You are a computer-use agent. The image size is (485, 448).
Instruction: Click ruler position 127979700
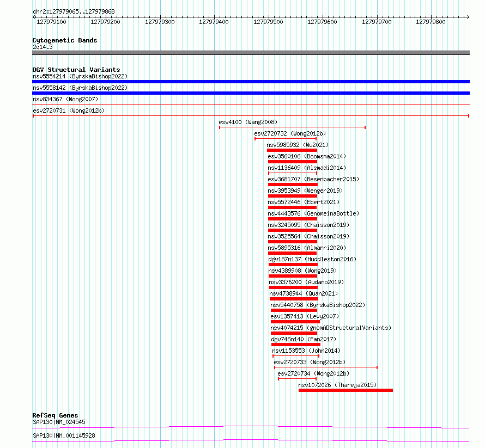(377, 22)
